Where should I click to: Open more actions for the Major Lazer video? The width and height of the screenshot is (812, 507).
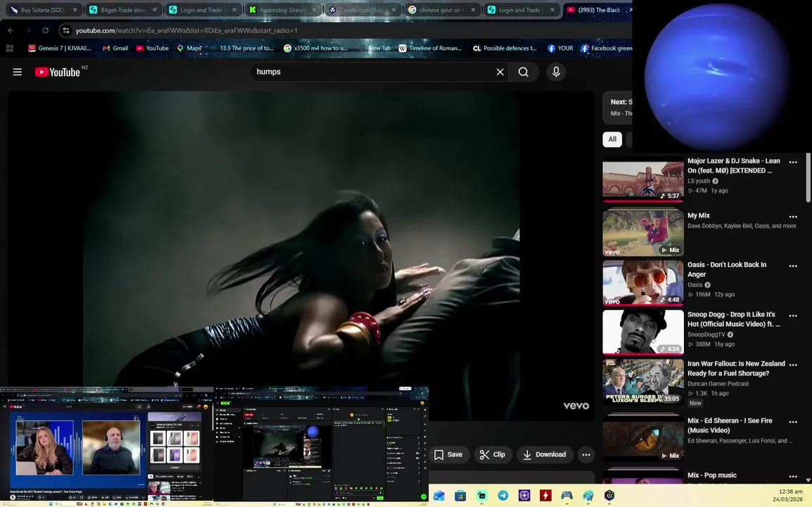pyautogui.click(x=793, y=162)
